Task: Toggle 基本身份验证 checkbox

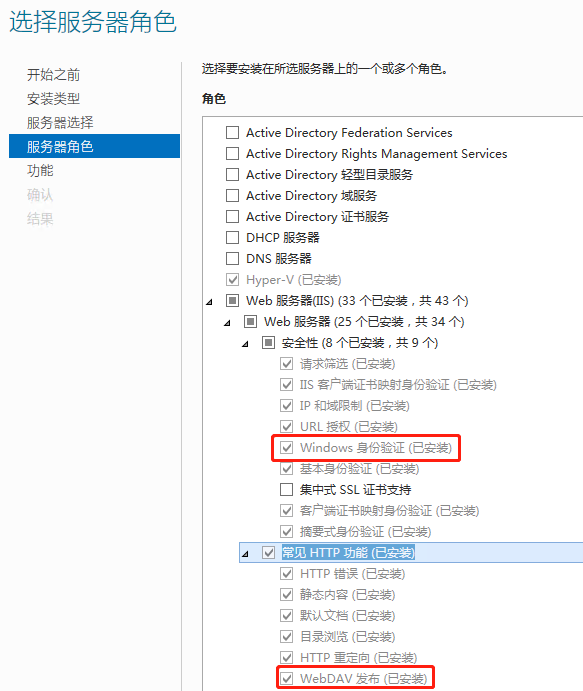Action: 286,468
